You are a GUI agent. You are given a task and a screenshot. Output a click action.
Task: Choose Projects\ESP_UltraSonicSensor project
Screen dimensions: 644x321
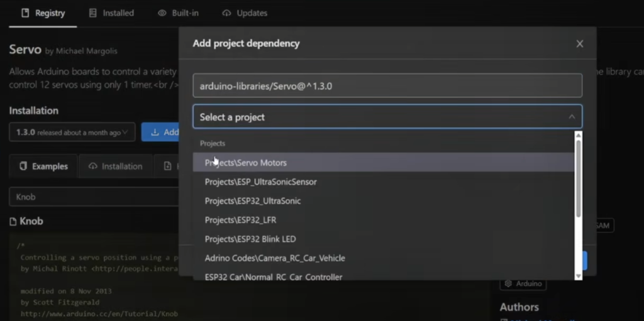pos(384,182)
